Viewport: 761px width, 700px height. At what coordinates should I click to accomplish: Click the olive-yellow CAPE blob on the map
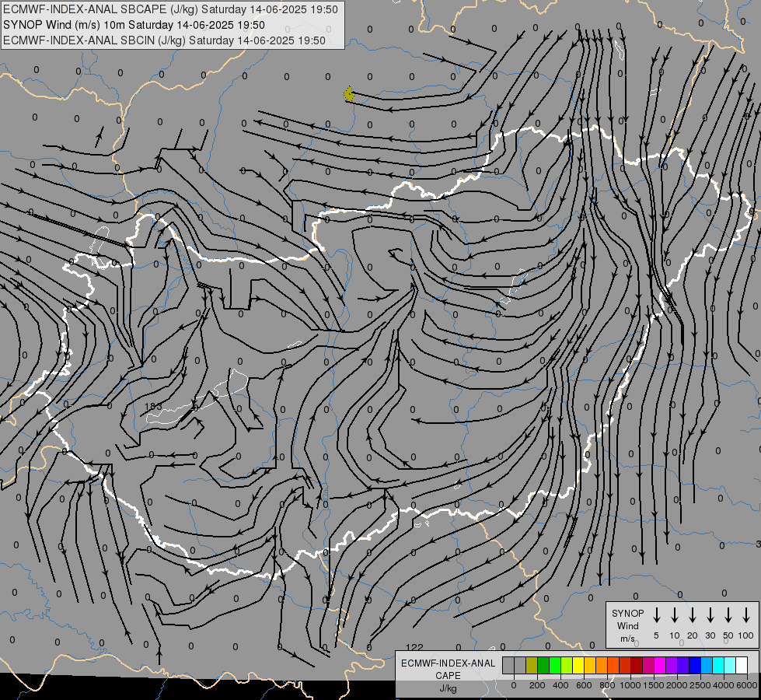tap(349, 94)
